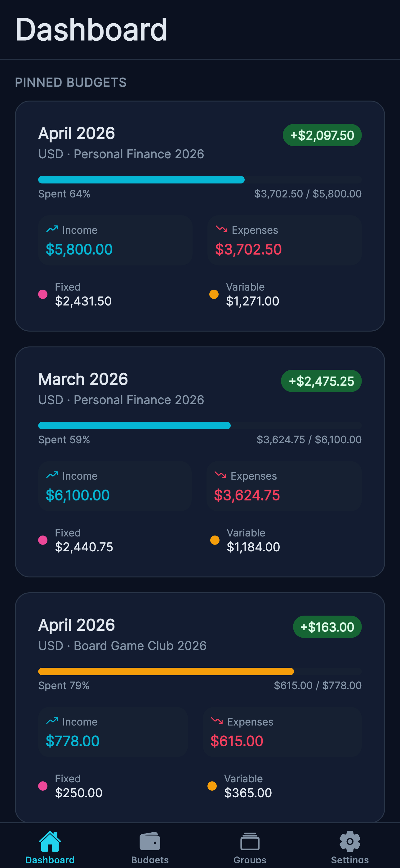Image resolution: width=400 pixels, height=868 pixels.
Task: Click the +$2,097.50 surplus badge
Action: pyautogui.click(x=322, y=135)
